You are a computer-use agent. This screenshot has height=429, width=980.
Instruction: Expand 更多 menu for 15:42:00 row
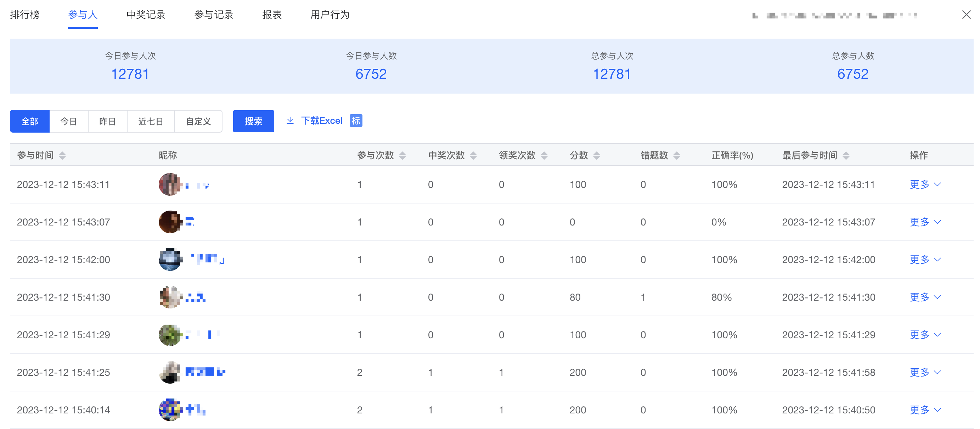tap(925, 260)
